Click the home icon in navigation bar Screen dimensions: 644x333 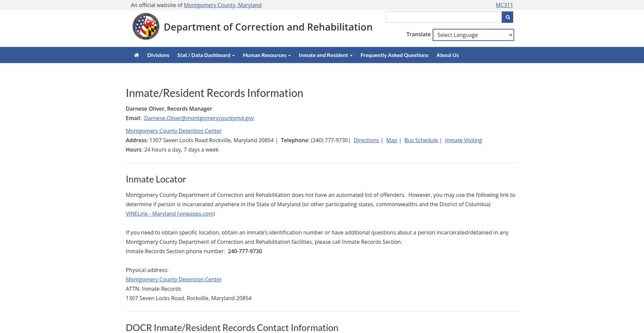pos(136,55)
